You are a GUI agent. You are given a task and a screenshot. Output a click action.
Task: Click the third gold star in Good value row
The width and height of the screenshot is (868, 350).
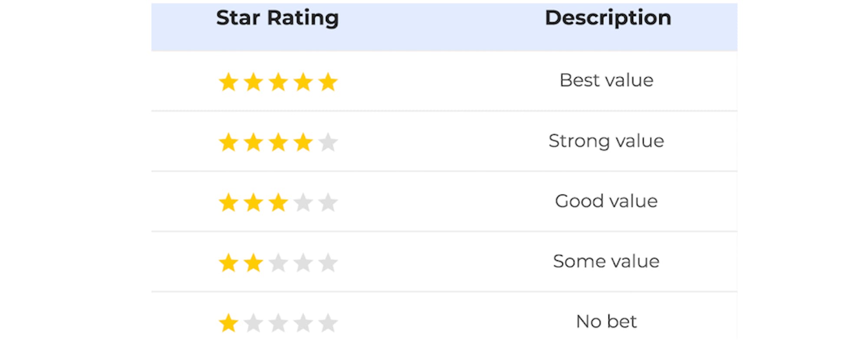[278, 203]
